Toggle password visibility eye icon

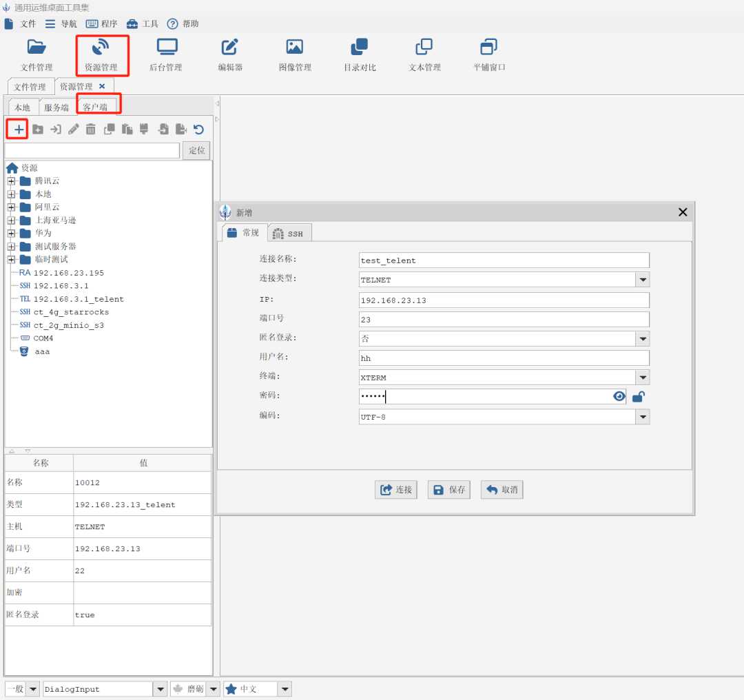[619, 396]
